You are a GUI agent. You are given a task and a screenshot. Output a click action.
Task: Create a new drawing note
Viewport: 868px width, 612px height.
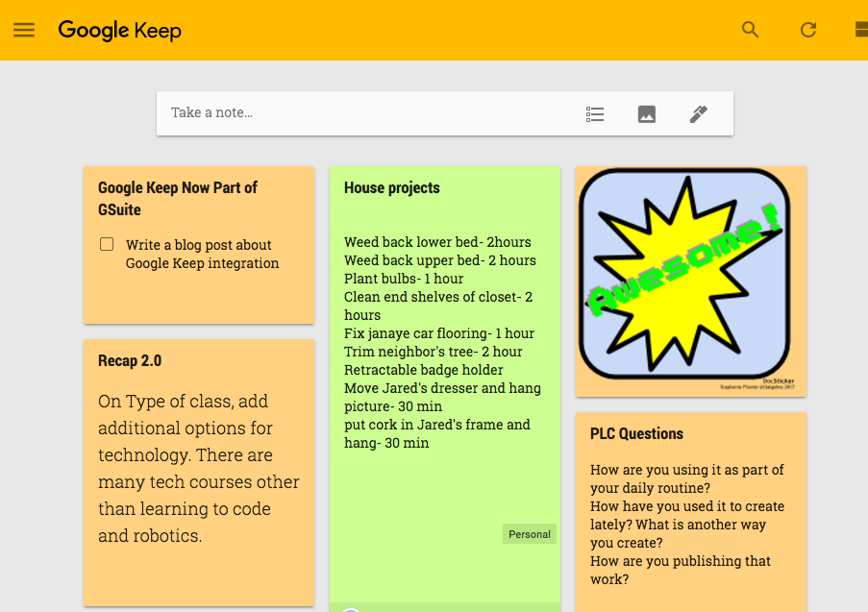pos(699,114)
